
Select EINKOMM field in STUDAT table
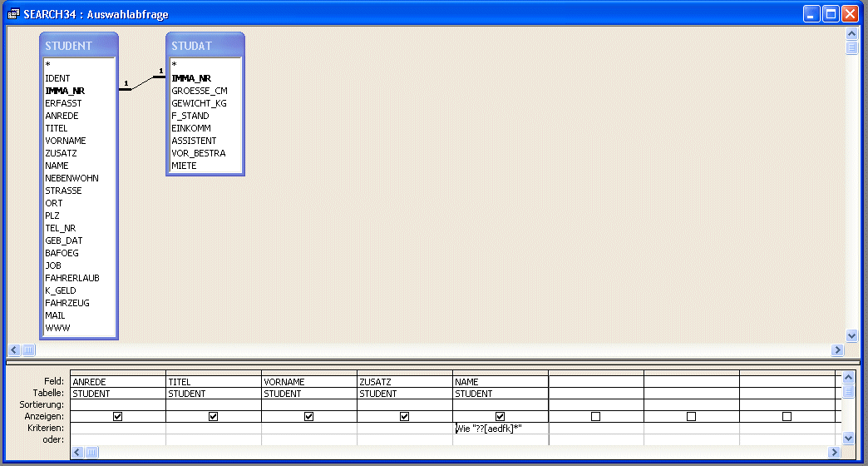191,128
